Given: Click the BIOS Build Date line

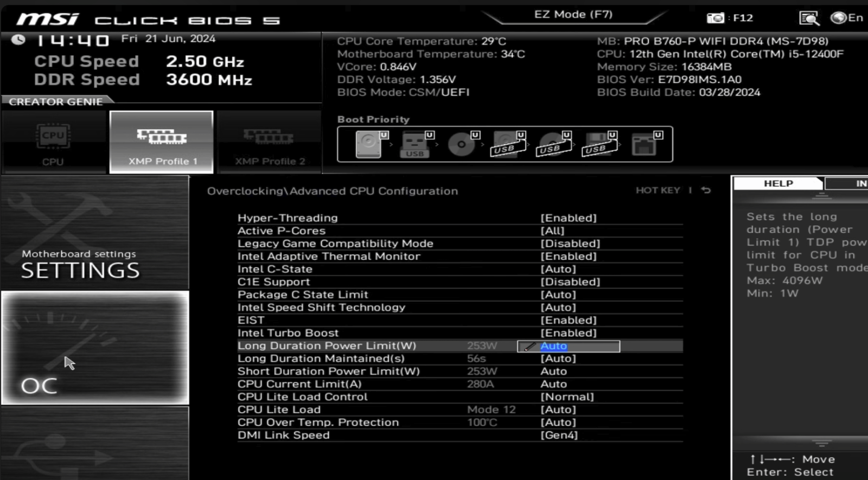Looking at the screenshot, I should point(679,92).
